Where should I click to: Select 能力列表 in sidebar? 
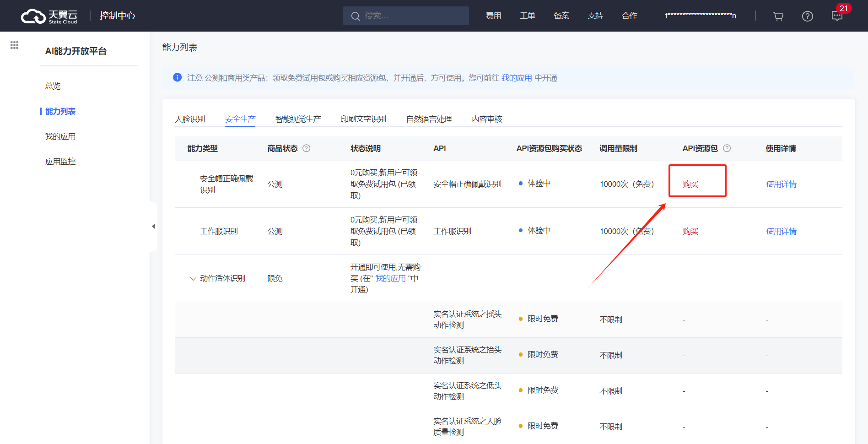point(60,111)
